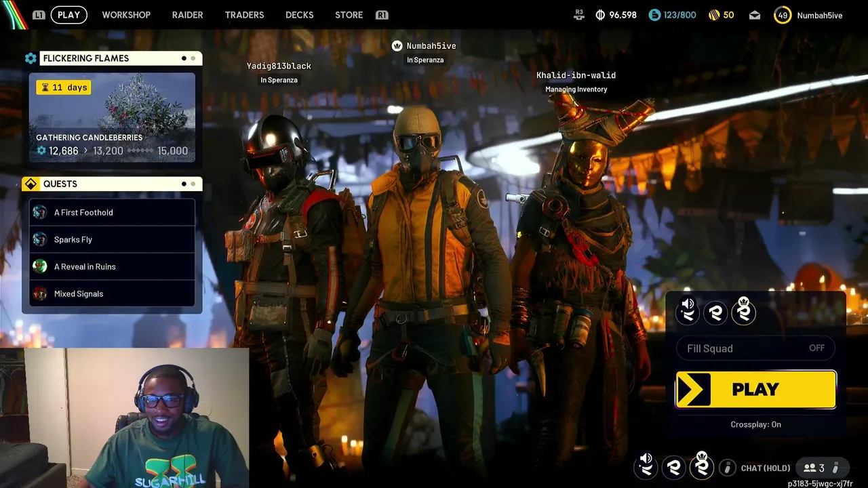This screenshot has height=488, width=868.
Task: Click the yellow striped token icon
Action: click(x=714, y=15)
